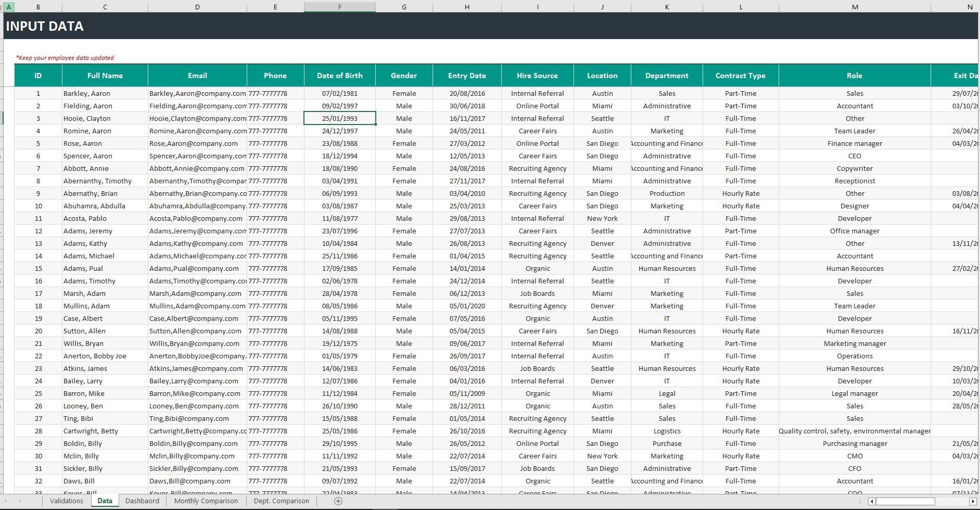
Task: Select name cell Looney, Ben
Action: coord(105,406)
